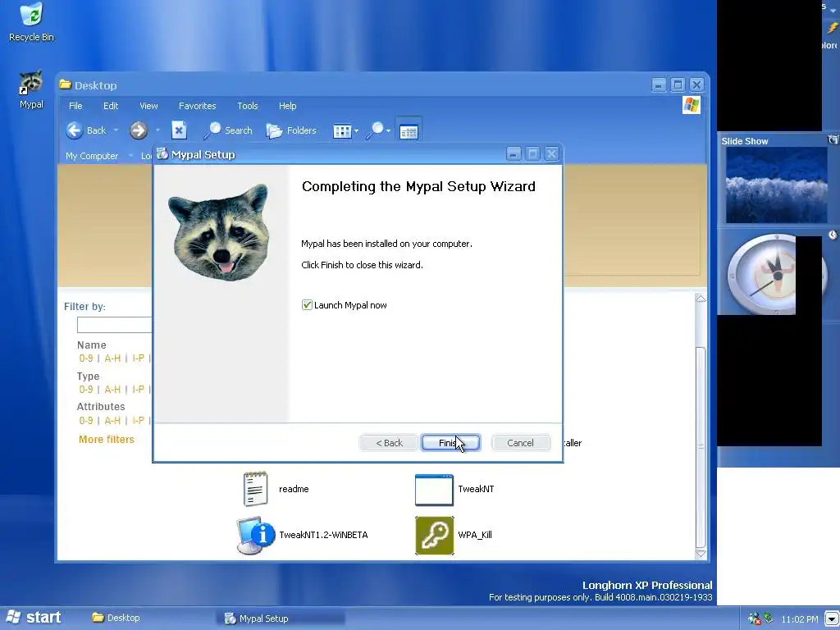Click the network tray icon with red X

pyautogui.click(x=755, y=619)
